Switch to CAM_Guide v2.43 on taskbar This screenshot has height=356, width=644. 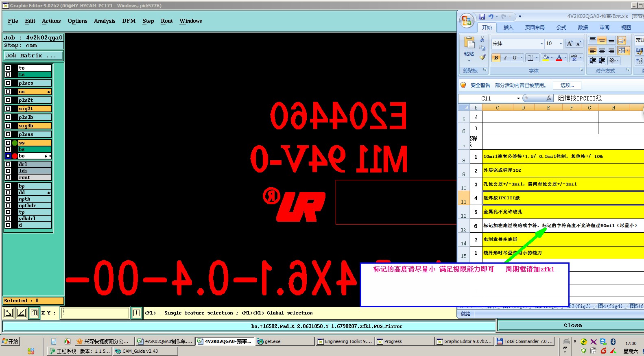[145, 351]
